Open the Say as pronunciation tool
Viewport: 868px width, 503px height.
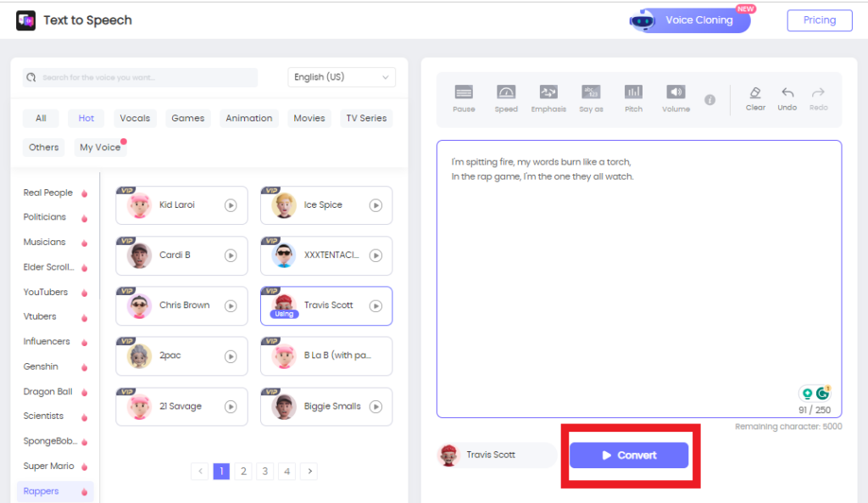point(591,98)
